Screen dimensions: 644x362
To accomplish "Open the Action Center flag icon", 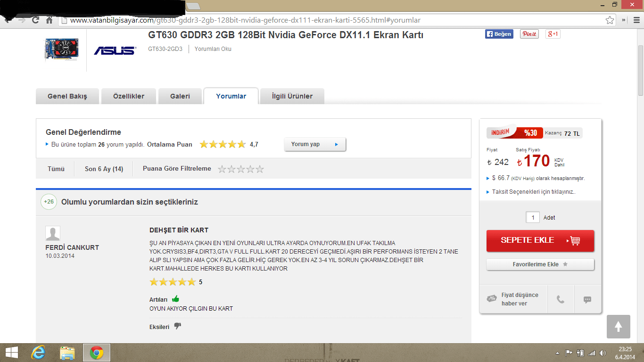I will (x=569, y=353).
